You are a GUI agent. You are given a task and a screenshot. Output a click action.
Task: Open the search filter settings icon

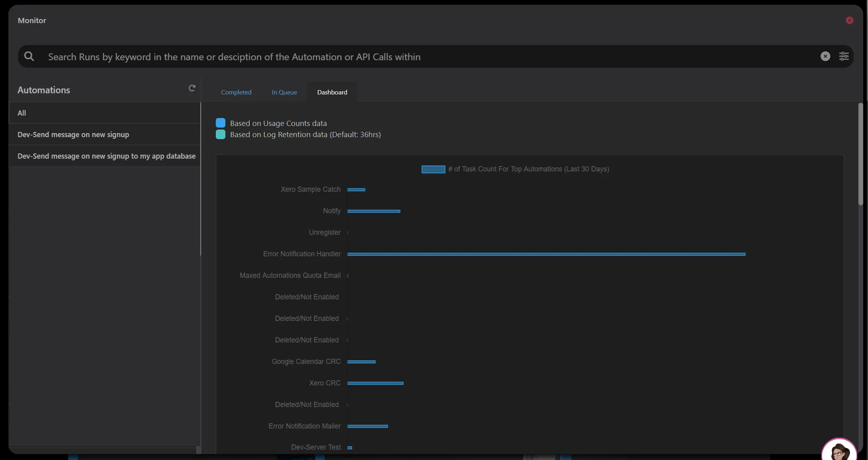click(x=844, y=56)
